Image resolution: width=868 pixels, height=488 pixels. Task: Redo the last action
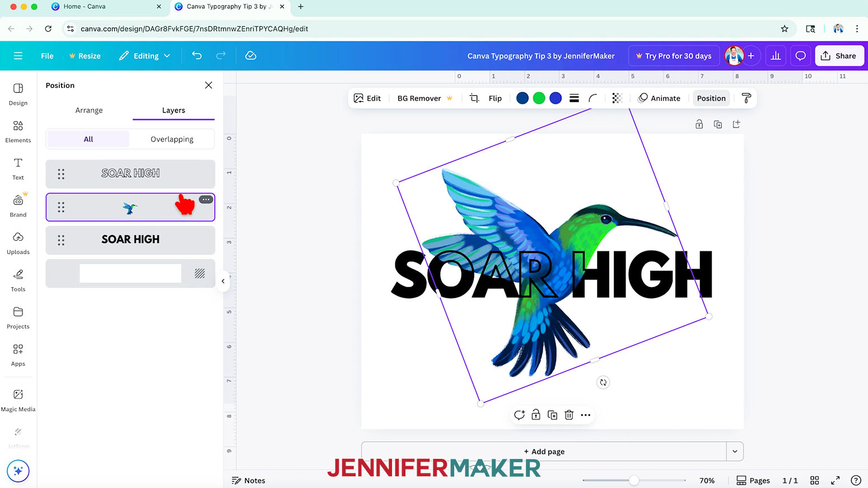(x=221, y=55)
